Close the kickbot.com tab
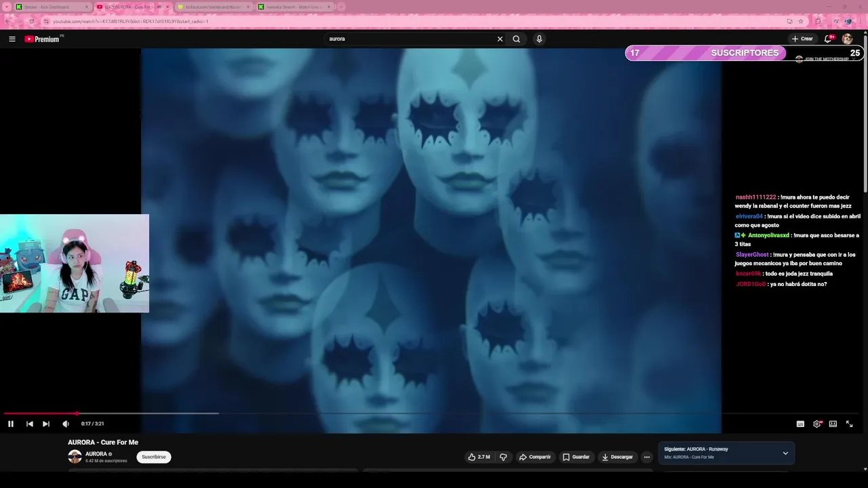Screen dimensions: 868x488 [248, 7]
